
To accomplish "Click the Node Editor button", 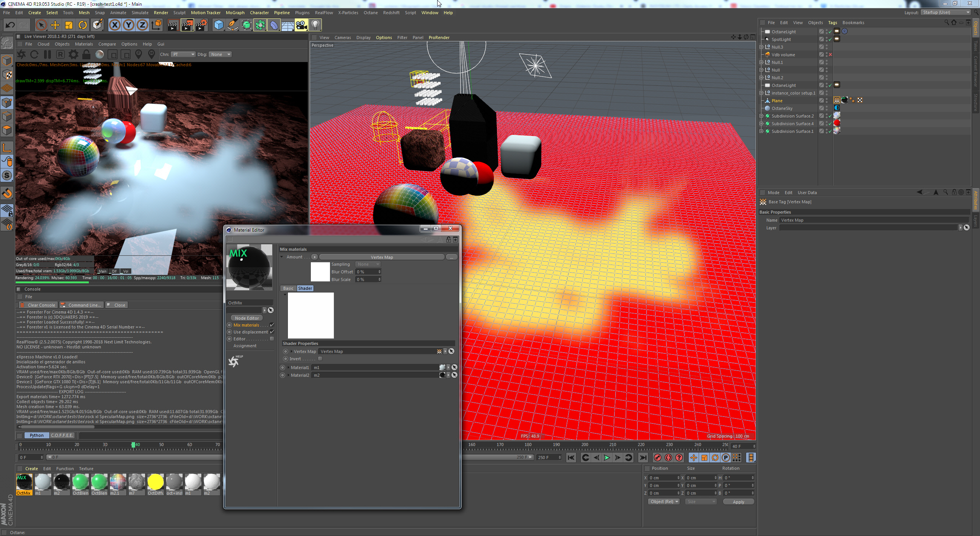I will [247, 318].
